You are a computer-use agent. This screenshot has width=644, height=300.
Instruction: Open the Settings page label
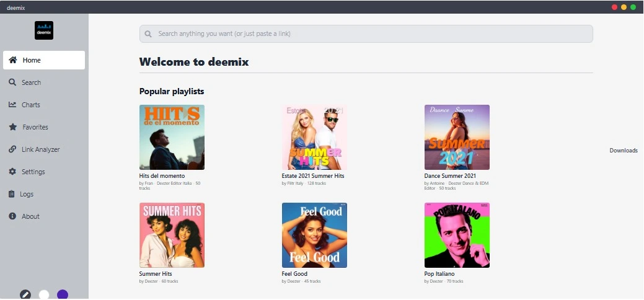point(33,172)
